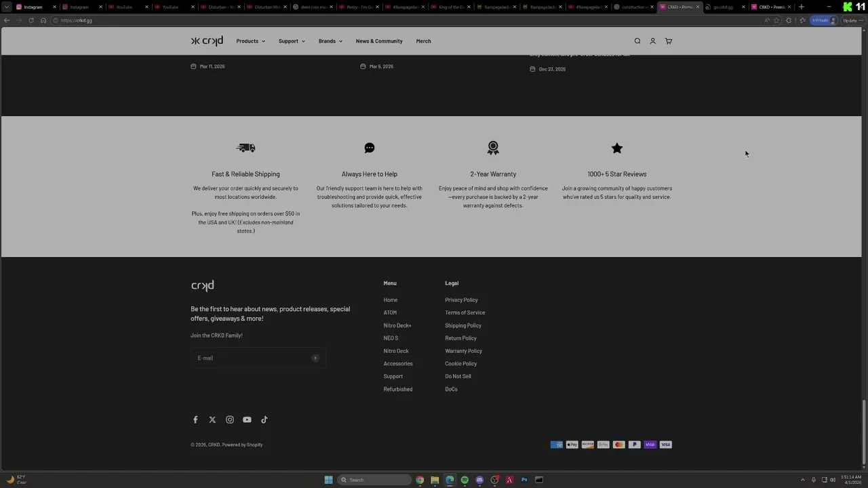Open the Refurbished footer link
Screen dimensions: 868x488
(398, 390)
